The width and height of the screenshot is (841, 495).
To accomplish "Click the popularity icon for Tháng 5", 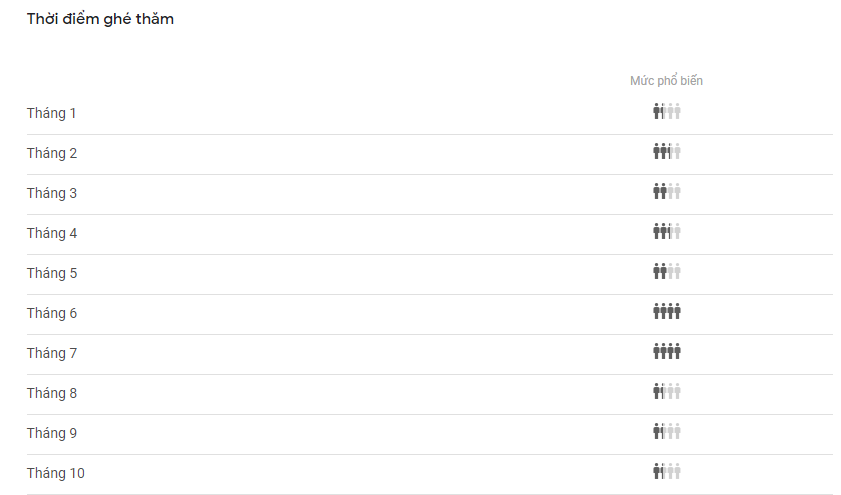I will click(x=666, y=271).
